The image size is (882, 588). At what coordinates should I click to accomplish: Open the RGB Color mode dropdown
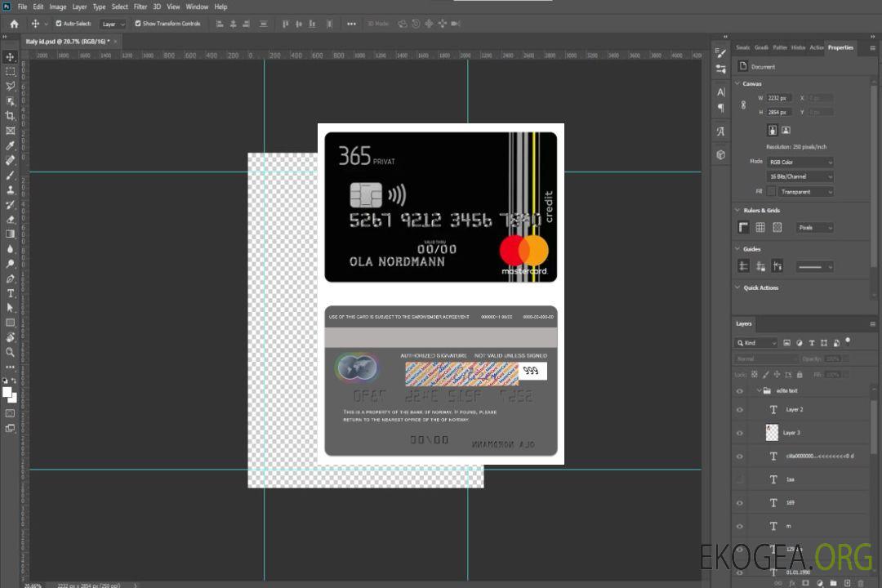pos(800,162)
